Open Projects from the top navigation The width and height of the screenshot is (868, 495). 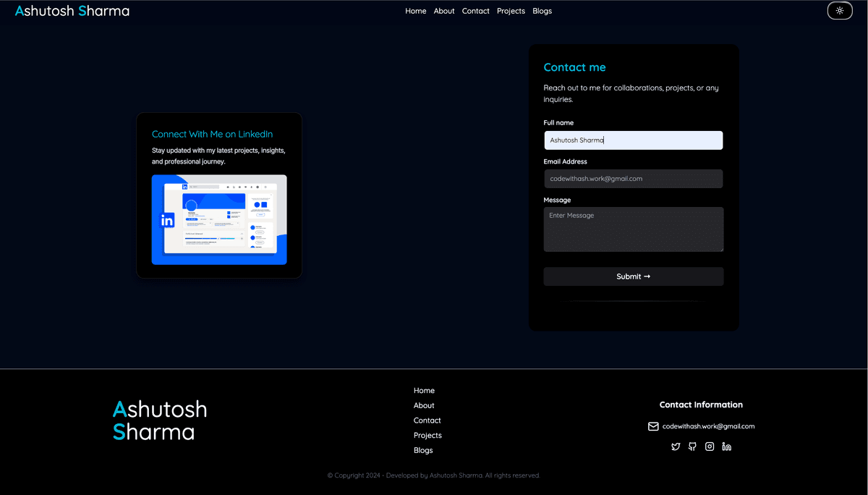(511, 11)
